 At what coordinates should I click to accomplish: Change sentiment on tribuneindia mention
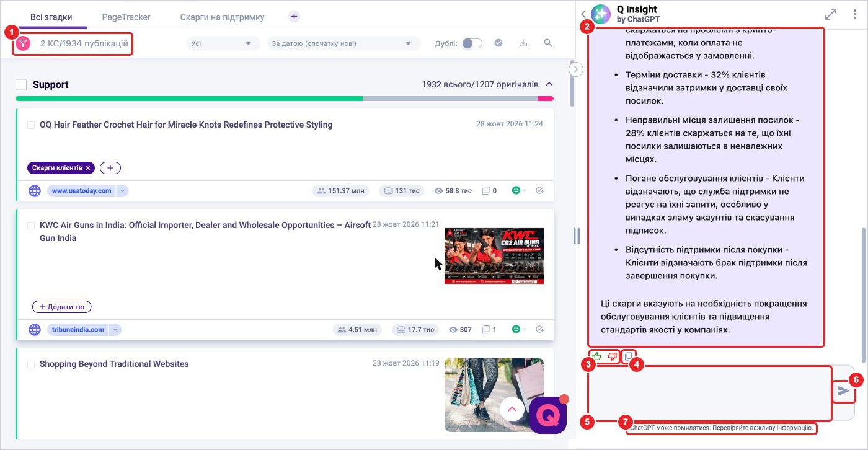(518, 330)
